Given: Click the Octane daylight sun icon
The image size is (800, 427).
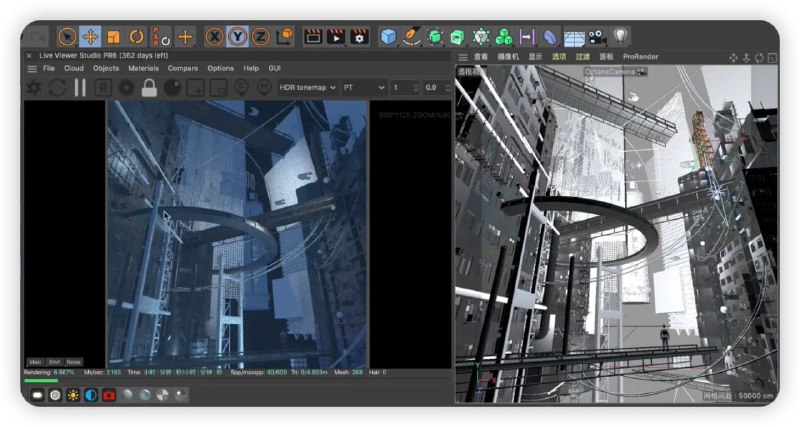Looking at the screenshot, I should (72, 395).
